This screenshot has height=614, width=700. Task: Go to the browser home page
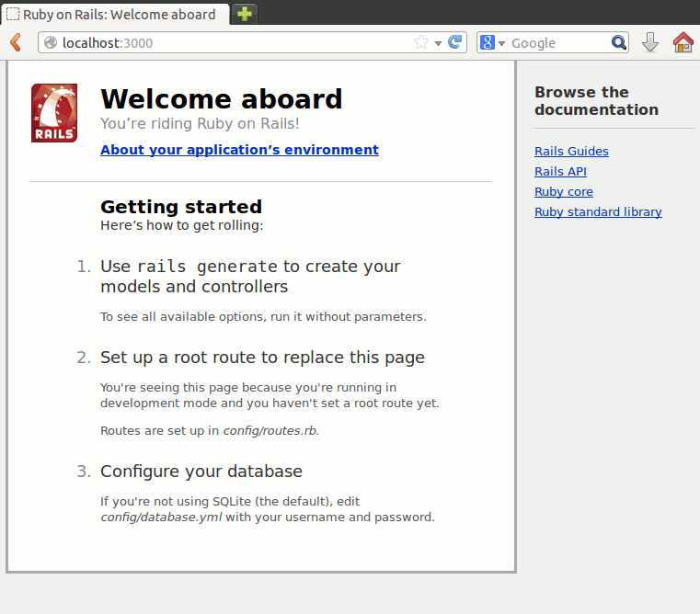click(683, 42)
